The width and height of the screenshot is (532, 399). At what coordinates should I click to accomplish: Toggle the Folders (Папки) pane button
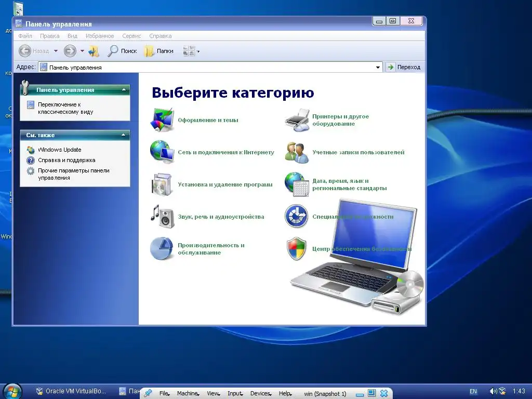tap(159, 51)
